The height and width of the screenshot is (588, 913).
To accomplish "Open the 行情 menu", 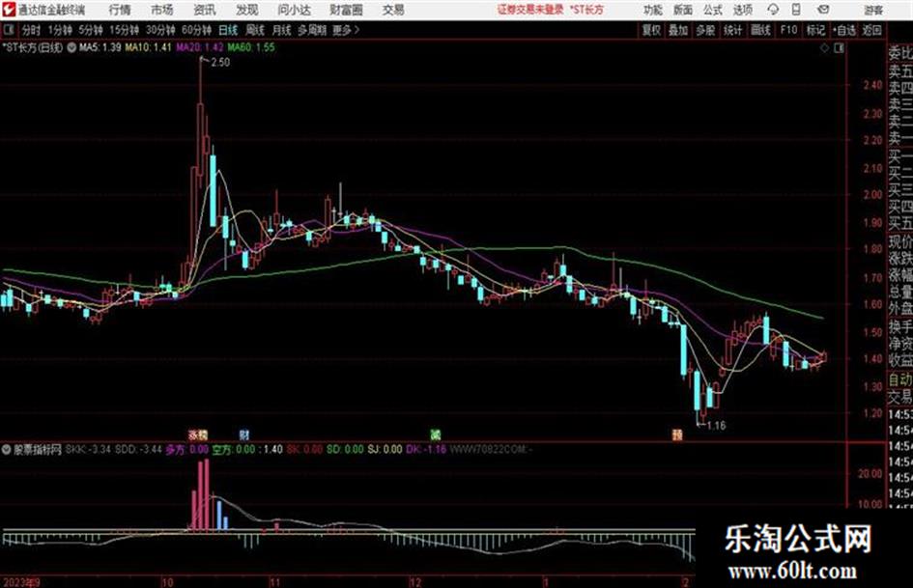I will 120,10.
